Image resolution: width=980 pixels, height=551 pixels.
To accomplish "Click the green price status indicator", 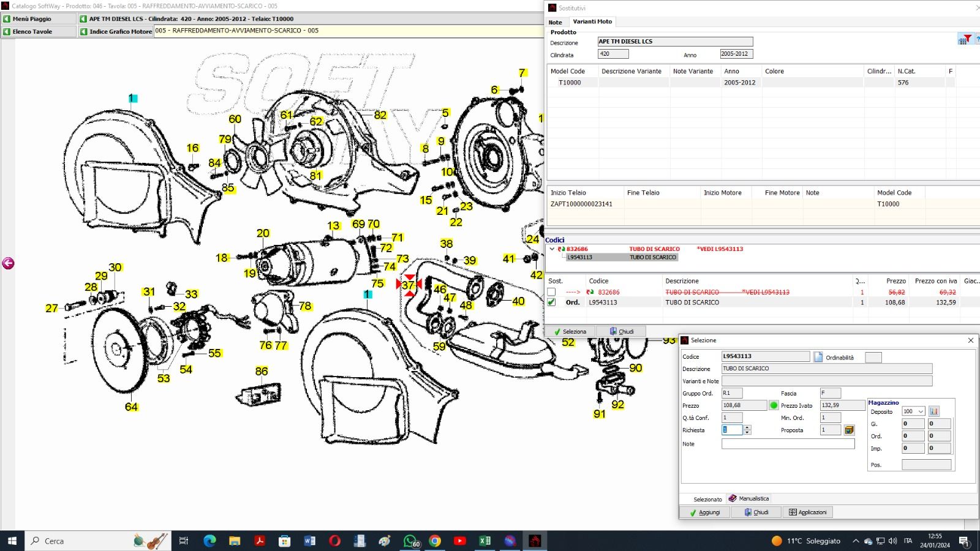I will [x=774, y=405].
